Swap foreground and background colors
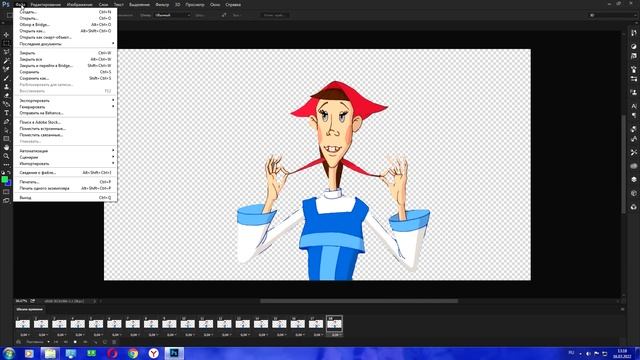Screen dimensions: 640x360 click(x=9, y=173)
